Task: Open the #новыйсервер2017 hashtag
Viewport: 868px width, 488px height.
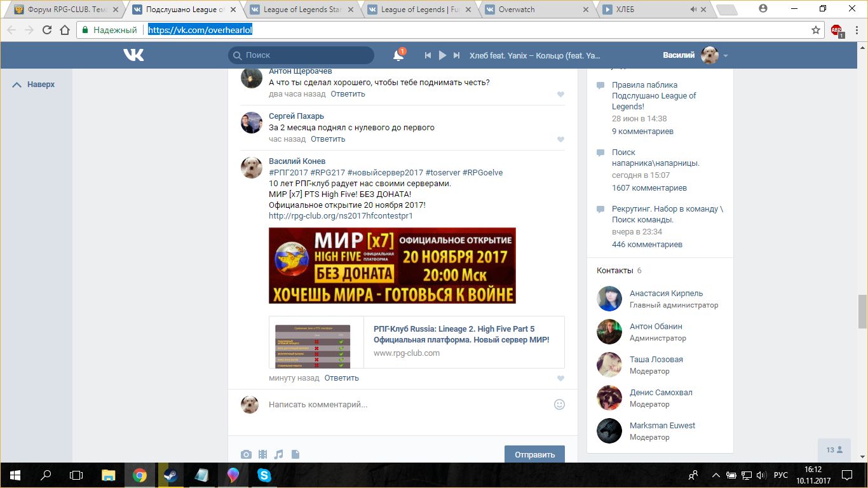Action: coord(385,173)
